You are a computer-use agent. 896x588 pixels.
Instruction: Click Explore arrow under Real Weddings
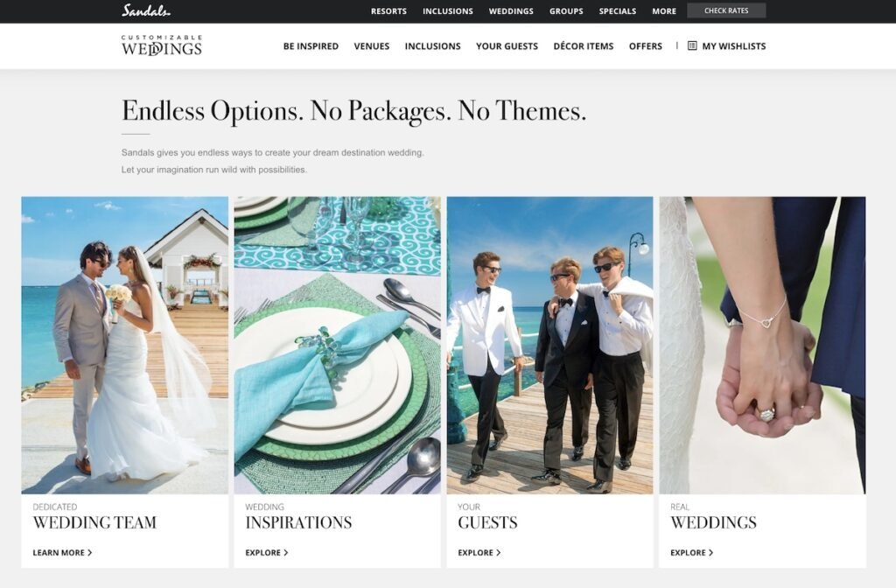coord(710,553)
